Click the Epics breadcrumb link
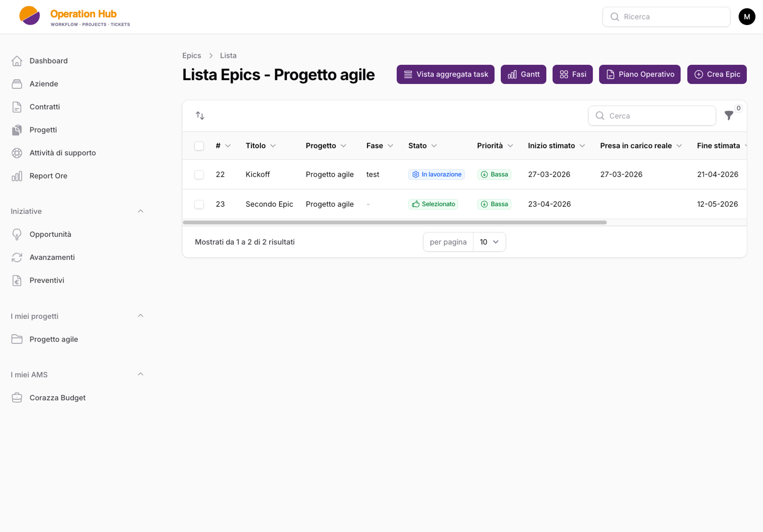The height and width of the screenshot is (532, 763). [192, 55]
